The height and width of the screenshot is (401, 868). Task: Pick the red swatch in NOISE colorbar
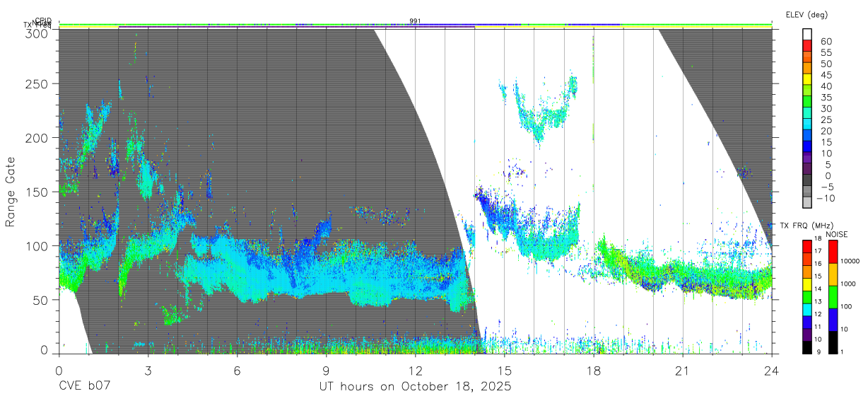point(833,252)
